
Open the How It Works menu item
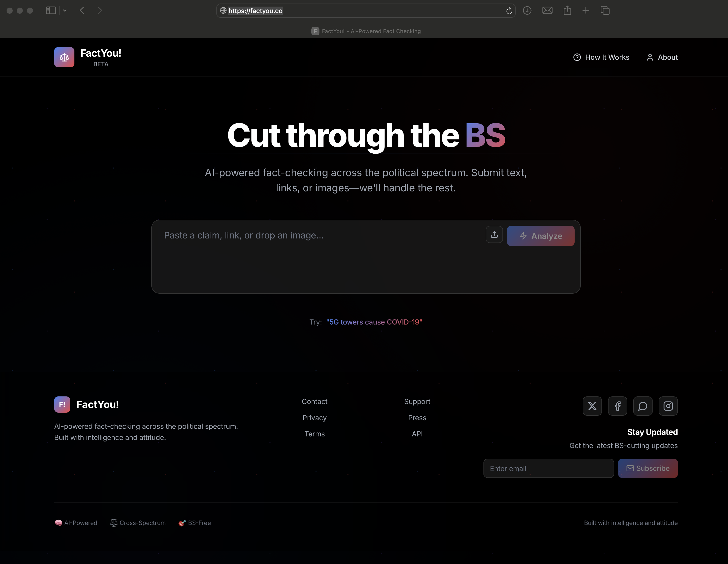(601, 57)
